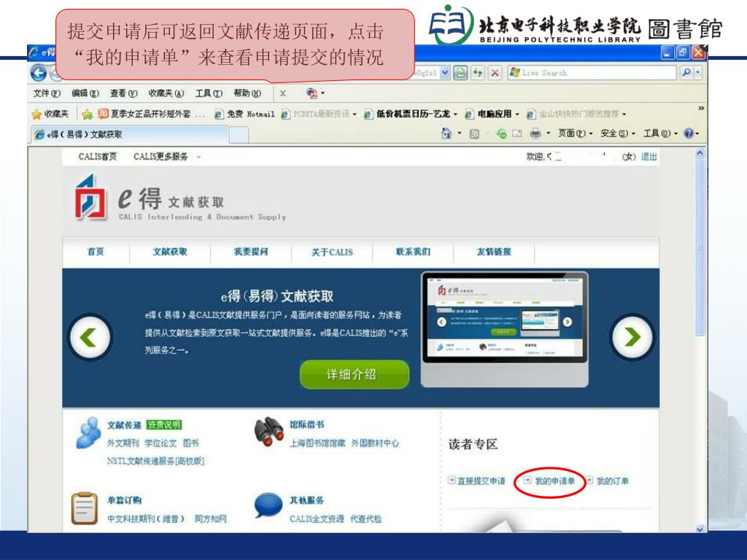Open the NSTL文献传递服务[高校版] link
The image size is (747, 560).
coord(155,461)
